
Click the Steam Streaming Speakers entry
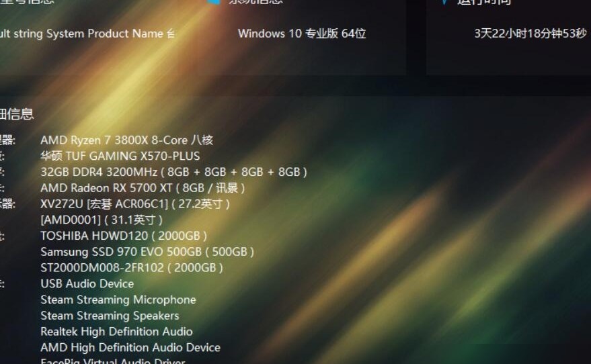(110, 316)
